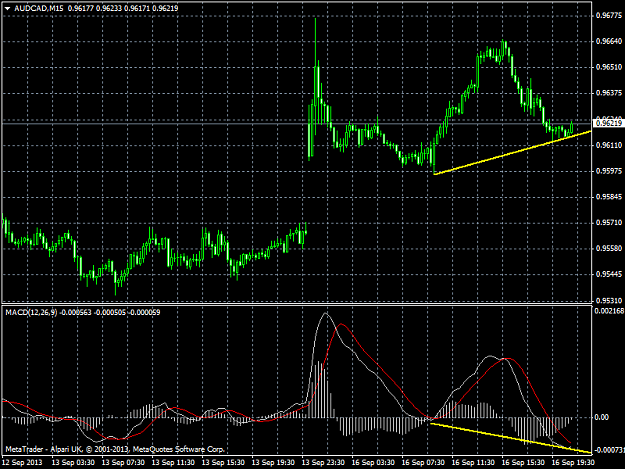Screen dimensions: 625x469
Task: Click the time label 13 Sep 23:30
Action: (x=323, y=463)
